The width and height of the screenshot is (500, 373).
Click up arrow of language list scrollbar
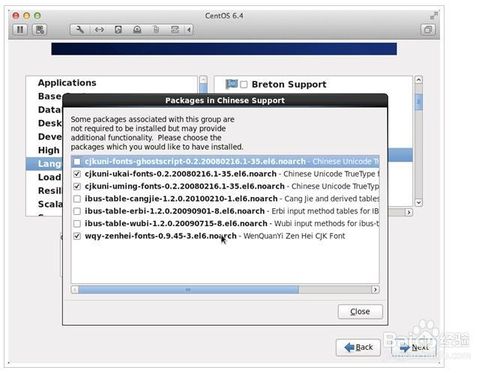pos(419,80)
